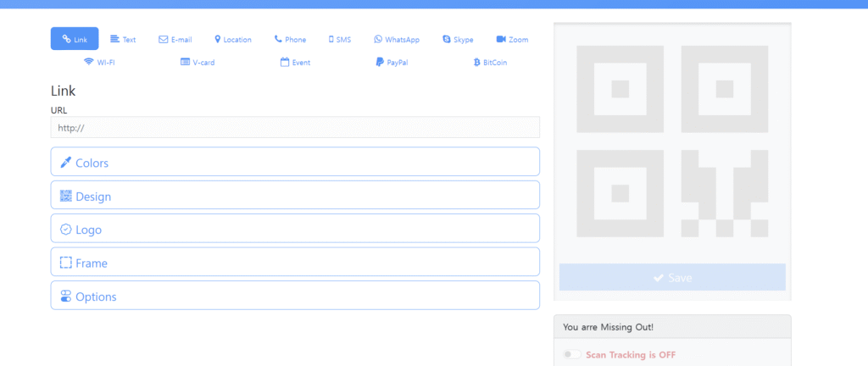Select the Zoom camera icon
This screenshot has width=868, height=366.
(501, 39)
